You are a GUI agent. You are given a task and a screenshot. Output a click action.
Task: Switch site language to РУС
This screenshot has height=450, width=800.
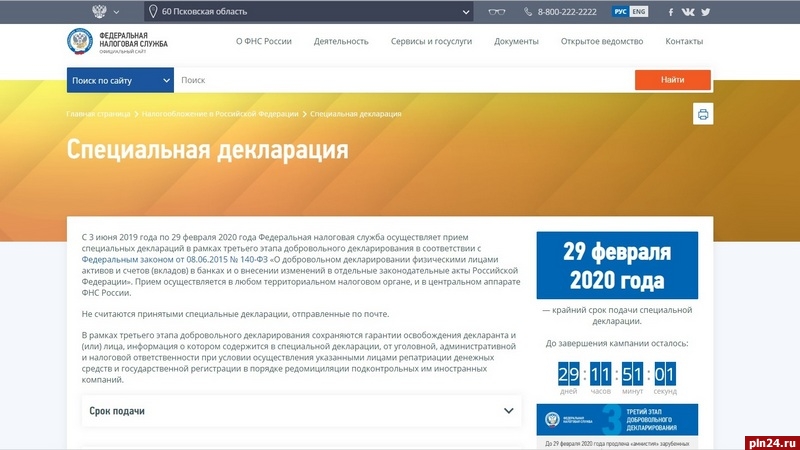pyautogui.click(x=619, y=12)
